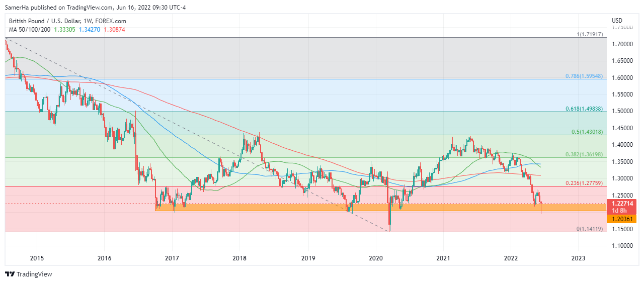The width and height of the screenshot is (644, 283).
Task: Click the red current price tag 1.22714
Action: [621, 203]
